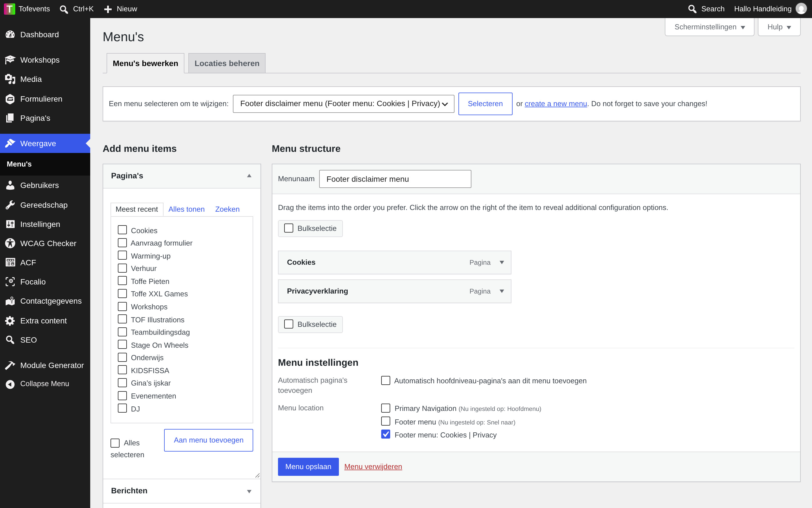Click the Gebruikers user icon
812x508 pixels.
tap(10, 185)
